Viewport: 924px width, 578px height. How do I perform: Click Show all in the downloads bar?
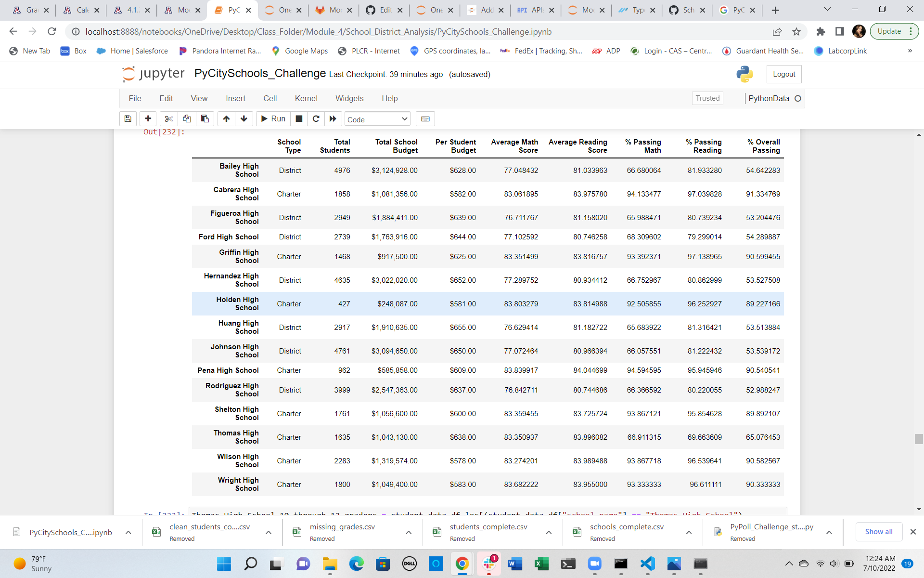[878, 532]
